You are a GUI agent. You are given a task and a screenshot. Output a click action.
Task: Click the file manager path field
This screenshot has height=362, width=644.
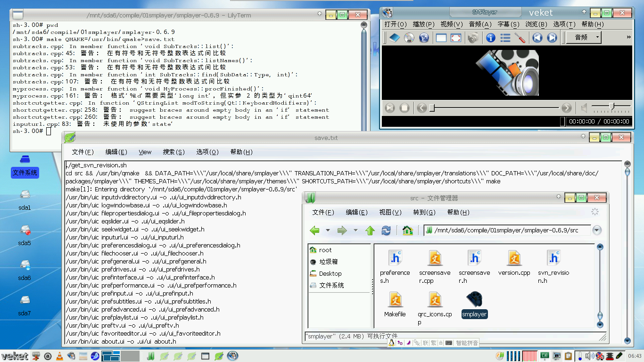pyautogui.click(x=507, y=230)
